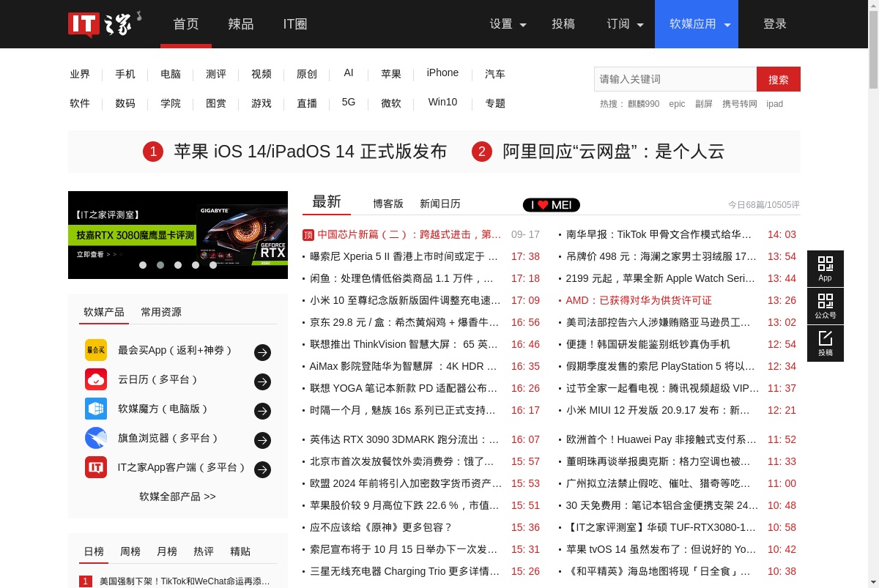Viewport: 879px width, 588px height.
Task: Click hot search term 麒麟990
Action: pos(643,104)
